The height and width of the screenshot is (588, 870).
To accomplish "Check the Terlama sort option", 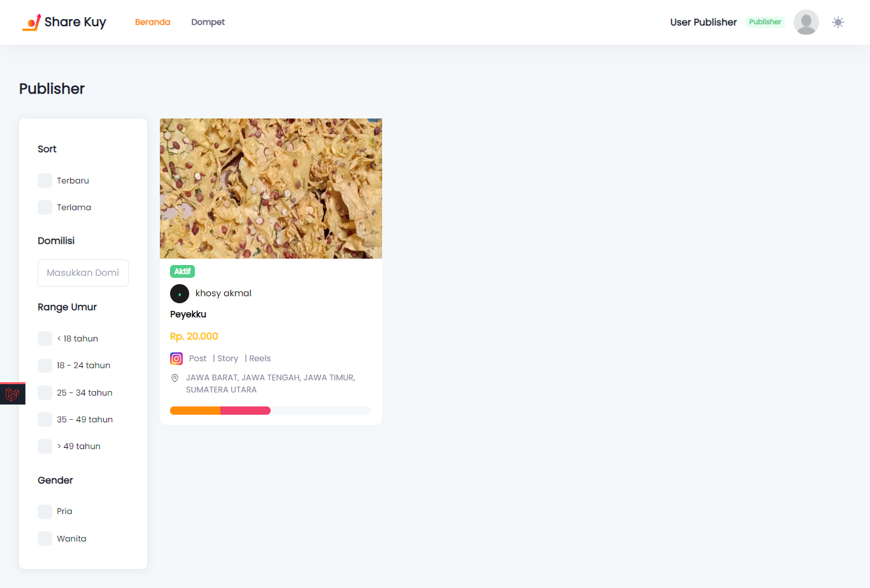I will tap(45, 207).
